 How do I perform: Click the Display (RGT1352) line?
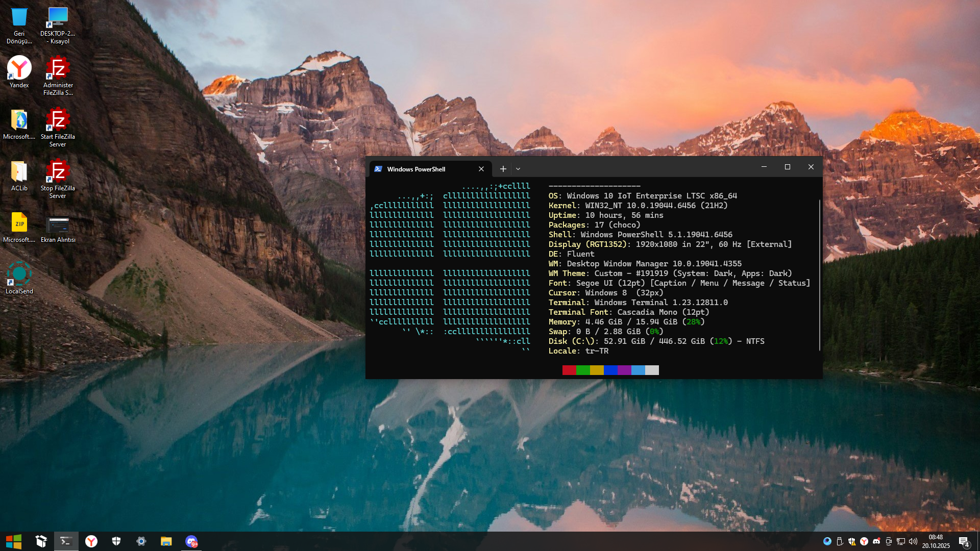[x=670, y=244]
